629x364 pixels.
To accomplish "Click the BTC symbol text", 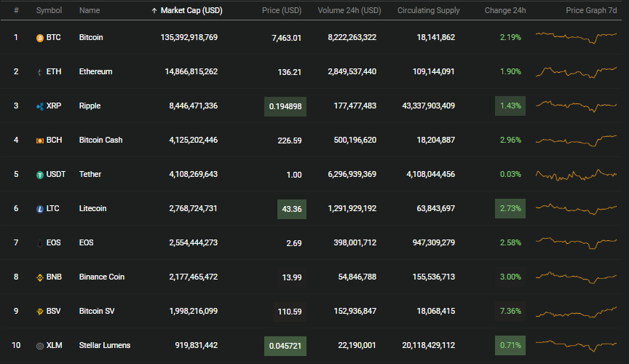I will point(53,37).
